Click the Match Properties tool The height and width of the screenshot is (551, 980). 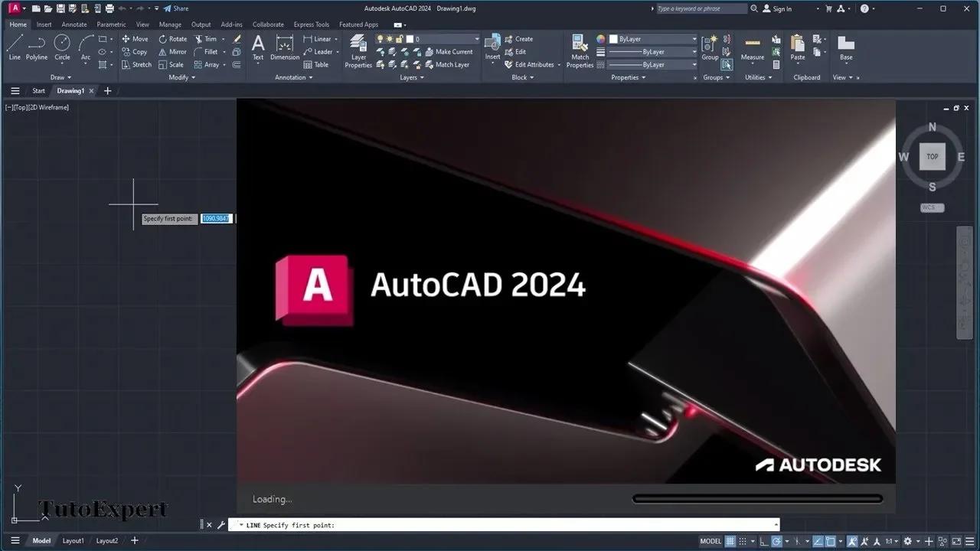coord(580,51)
